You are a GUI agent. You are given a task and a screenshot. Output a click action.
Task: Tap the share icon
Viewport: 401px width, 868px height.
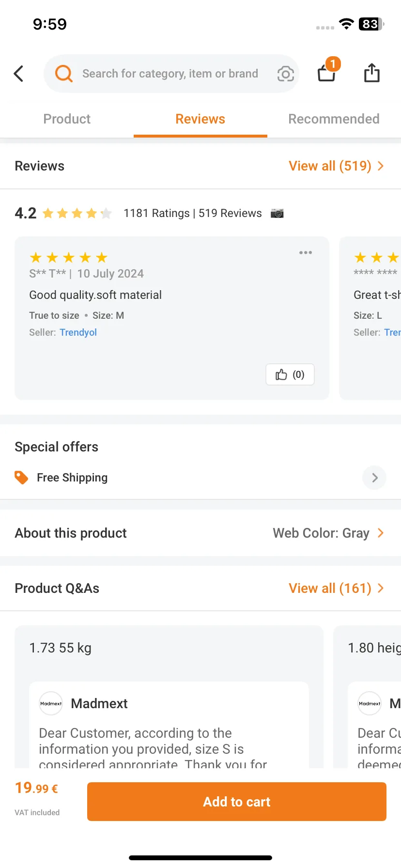tap(371, 73)
